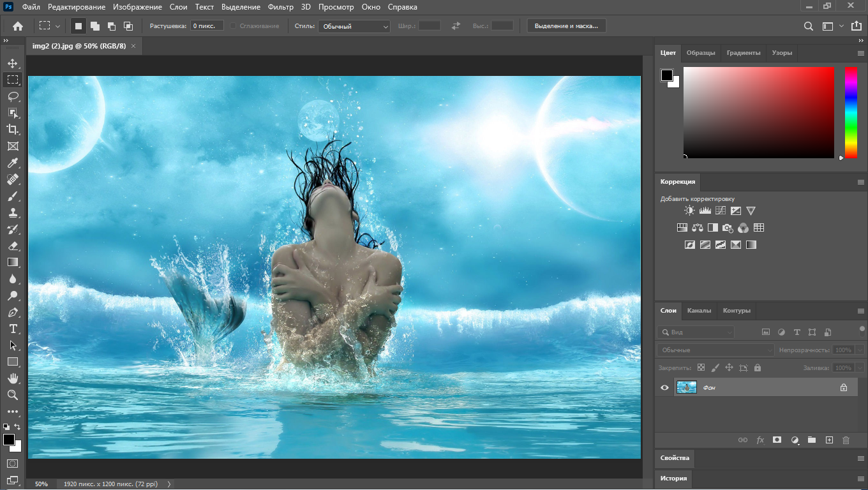Choose Add to selection mode
Image resolution: width=868 pixels, height=490 pixels.
(x=95, y=26)
